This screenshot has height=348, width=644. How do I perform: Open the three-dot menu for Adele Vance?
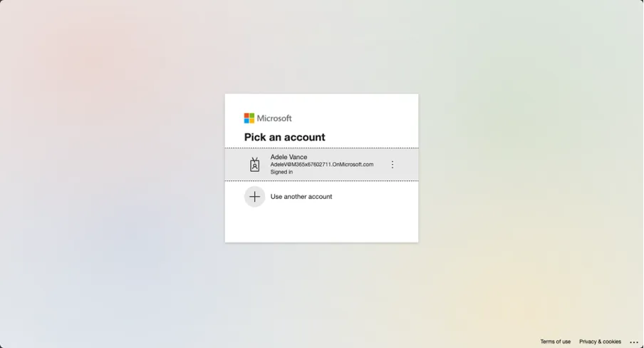(393, 165)
